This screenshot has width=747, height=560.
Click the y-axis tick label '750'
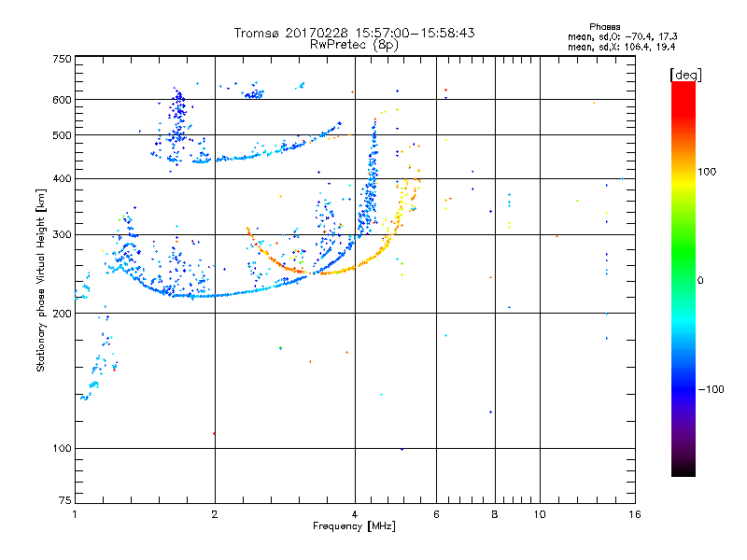point(62,59)
